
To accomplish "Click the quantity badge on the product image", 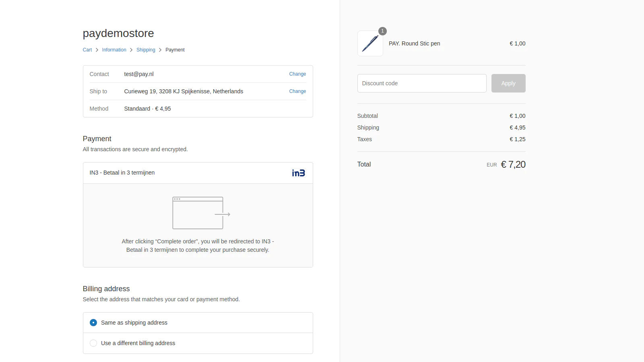I will coord(382,31).
